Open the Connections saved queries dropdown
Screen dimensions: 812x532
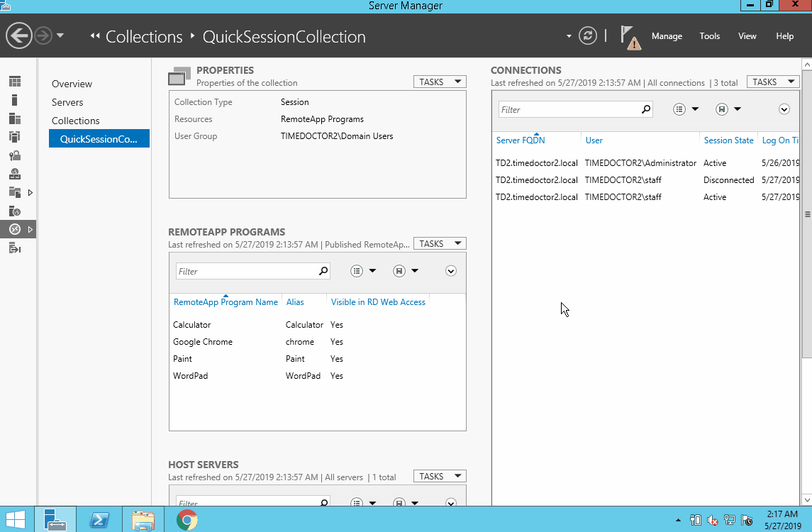pos(728,109)
